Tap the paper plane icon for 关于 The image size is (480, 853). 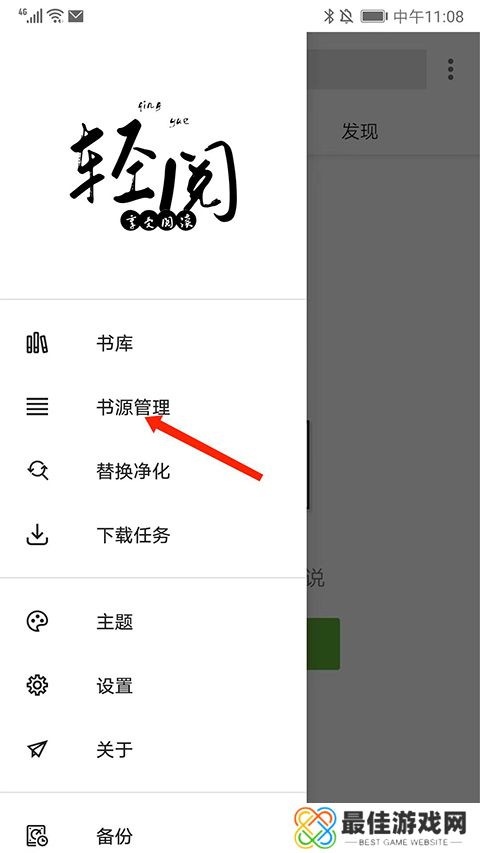37,750
